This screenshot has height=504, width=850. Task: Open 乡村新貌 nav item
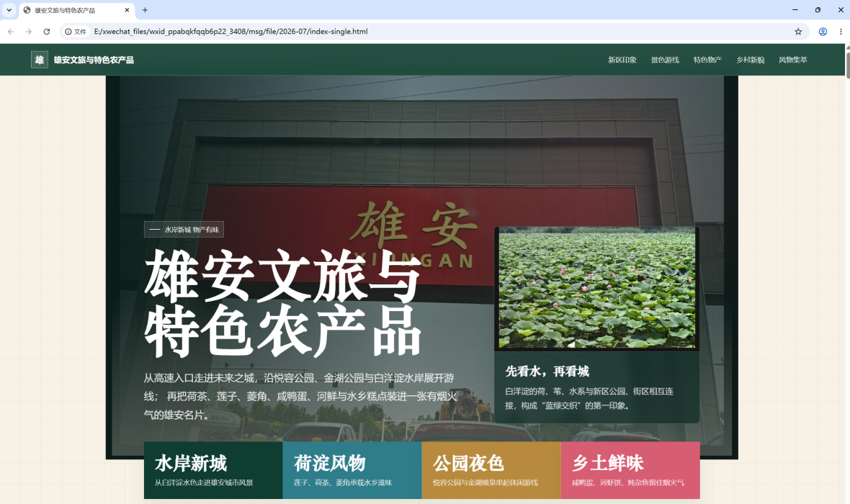click(751, 60)
